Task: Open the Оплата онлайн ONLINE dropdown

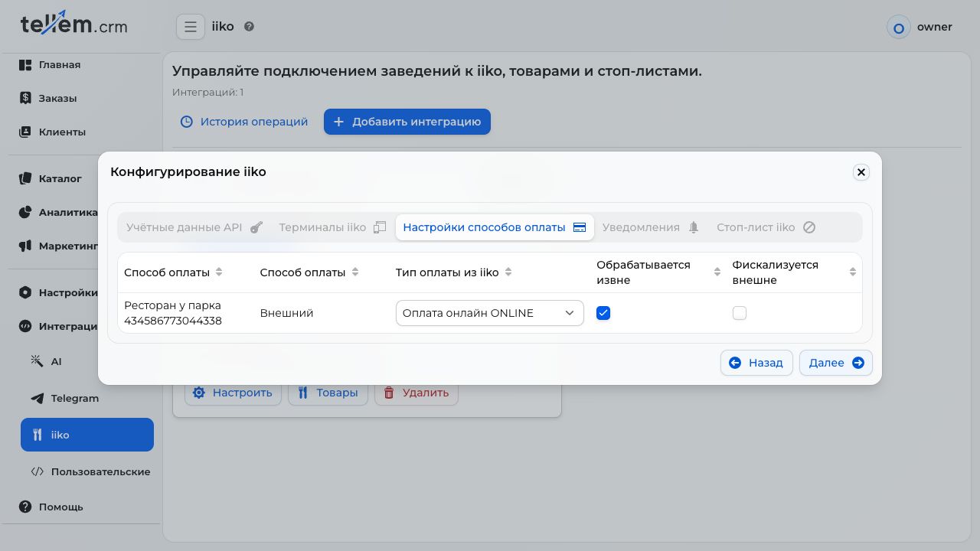Action: click(490, 313)
